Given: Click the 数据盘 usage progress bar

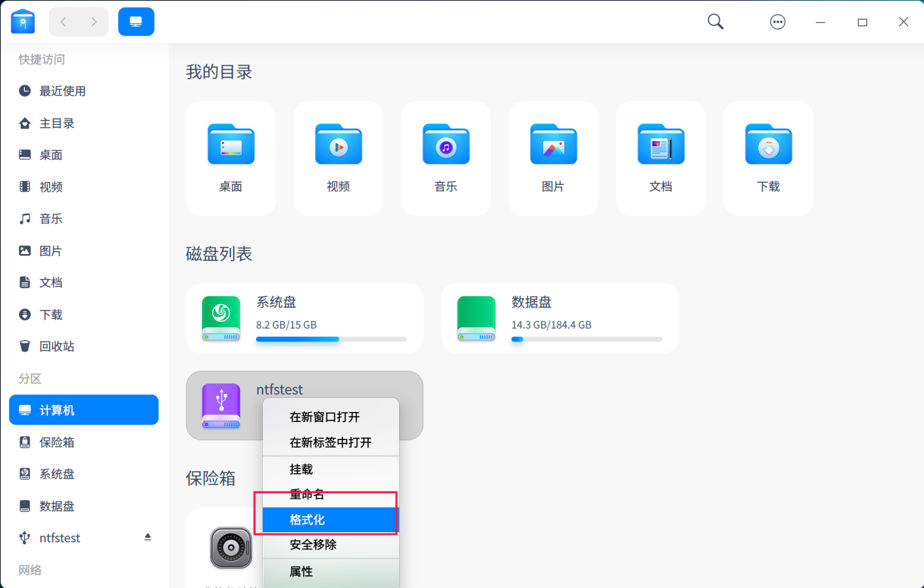Looking at the screenshot, I should (x=587, y=339).
